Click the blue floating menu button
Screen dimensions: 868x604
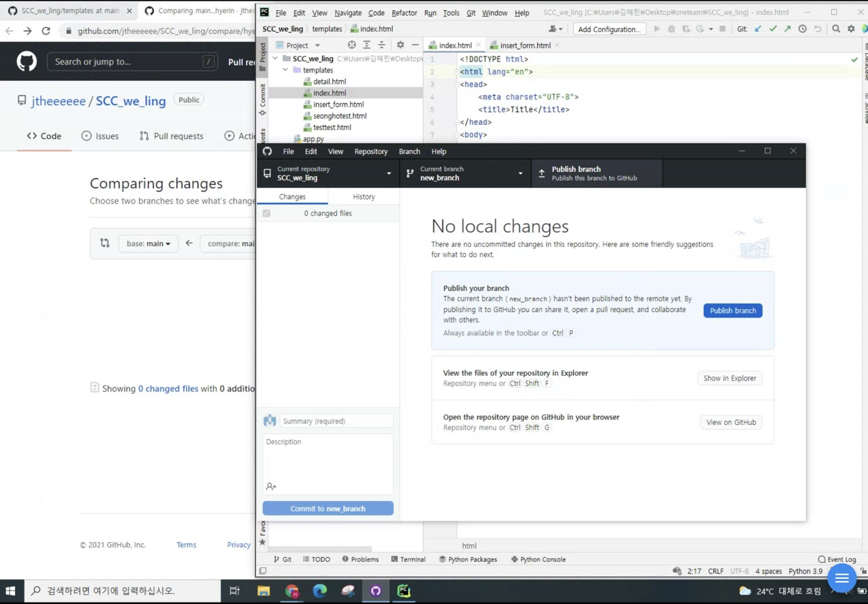(x=842, y=578)
